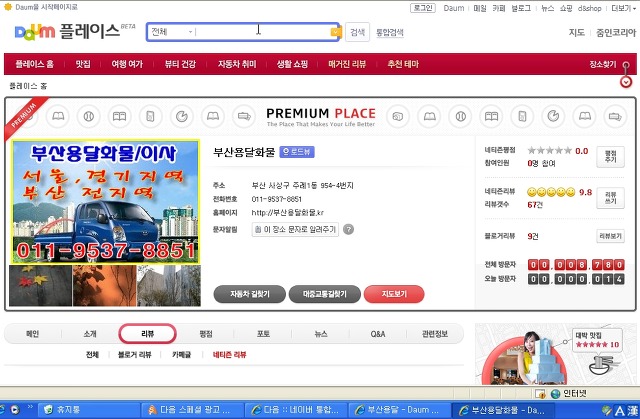Viewport: 640px width, 419px height.
Task: Switch to the 포토 tab
Action: (263, 334)
